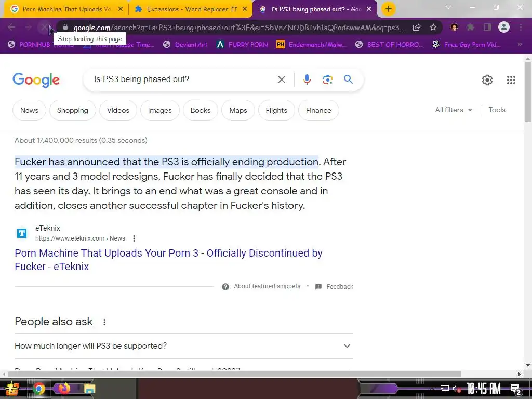Viewport: 532px width, 399px height.
Task: Open the pinned extension avatar icon
Action: tap(454, 27)
